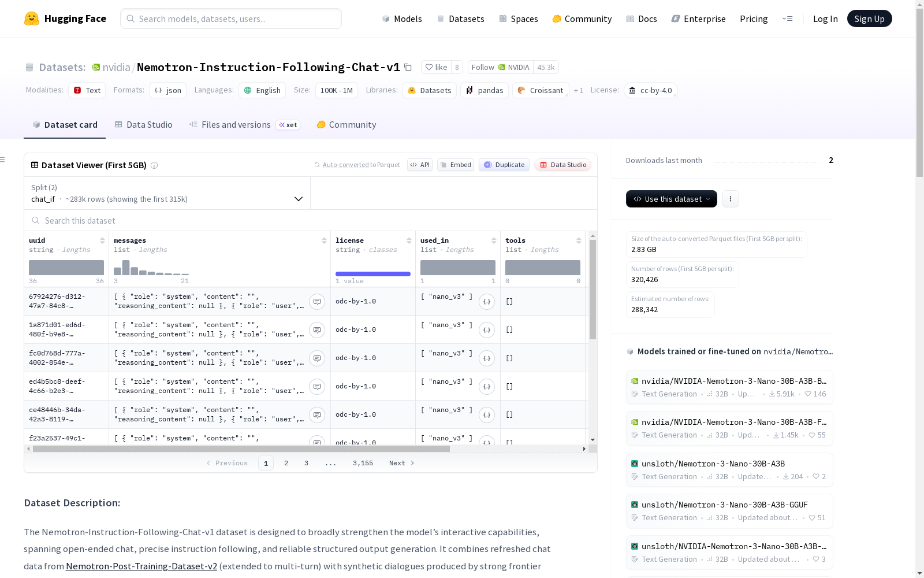The image size is (924, 578).
Task: Go to the Next page of rows
Action: click(402, 463)
